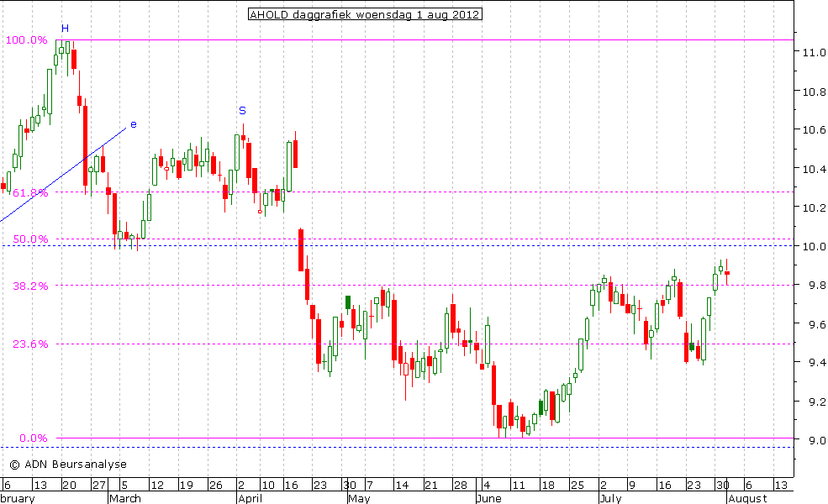828x504 pixels.
Task: Click the July month label
Action: coord(611,498)
